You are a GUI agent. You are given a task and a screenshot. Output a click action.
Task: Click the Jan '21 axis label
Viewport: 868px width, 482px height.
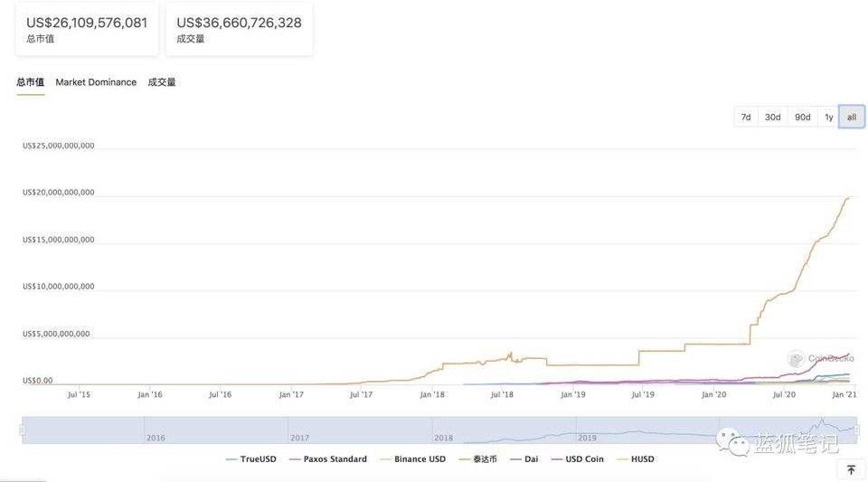pos(844,394)
